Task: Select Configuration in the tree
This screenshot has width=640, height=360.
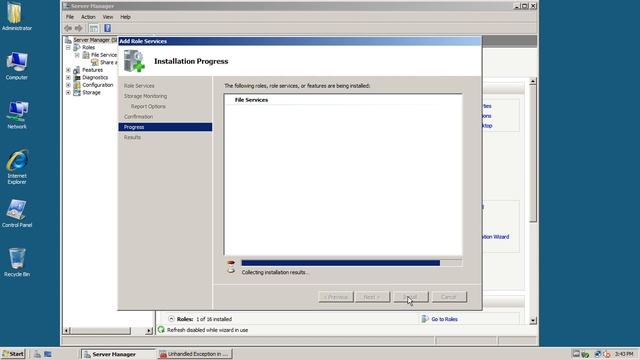Action: 98,85
